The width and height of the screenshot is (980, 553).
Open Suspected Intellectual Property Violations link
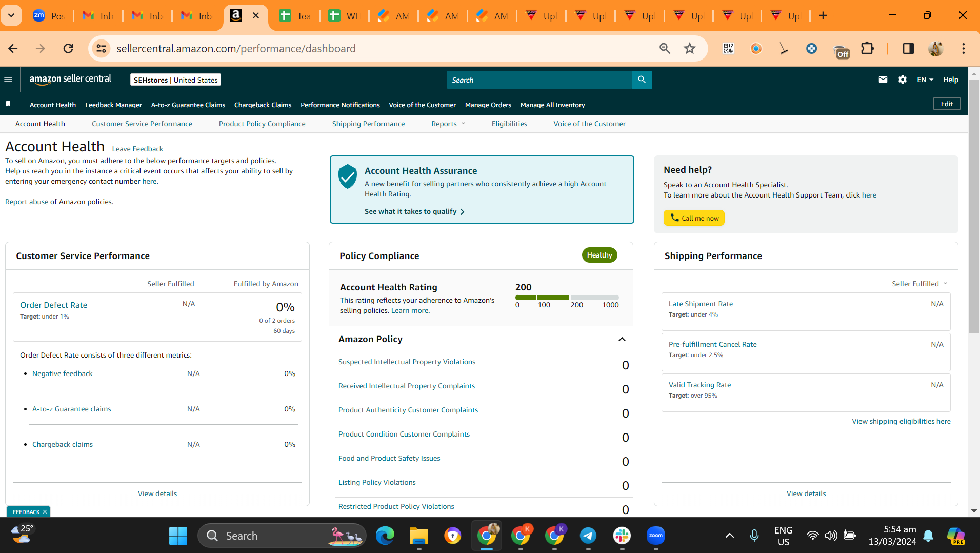coord(407,362)
